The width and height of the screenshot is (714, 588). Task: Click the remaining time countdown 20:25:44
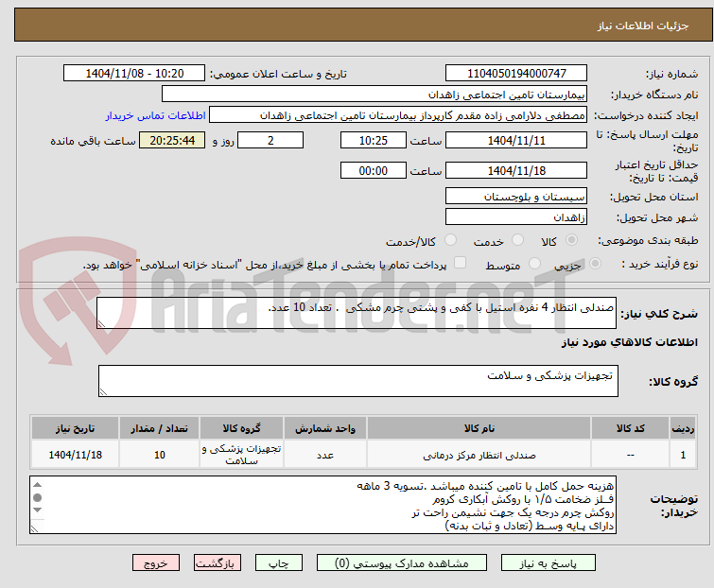tap(172, 140)
